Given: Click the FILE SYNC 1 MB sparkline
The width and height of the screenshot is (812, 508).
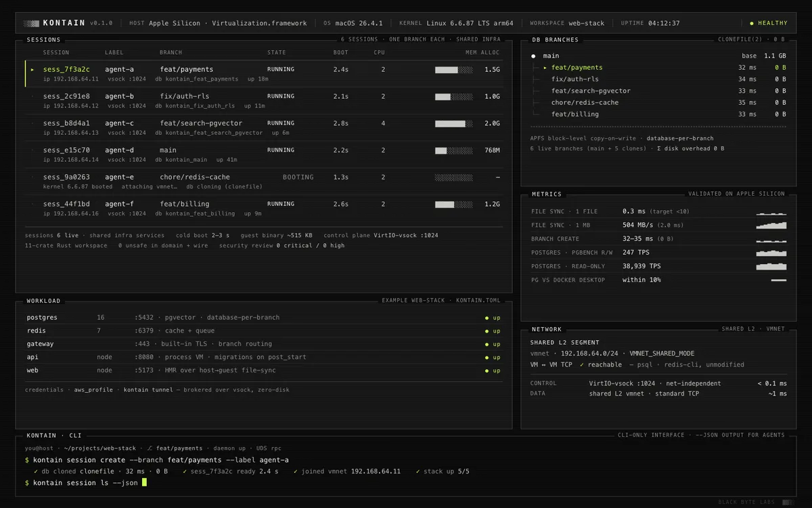Looking at the screenshot, I should tap(771, 225).
